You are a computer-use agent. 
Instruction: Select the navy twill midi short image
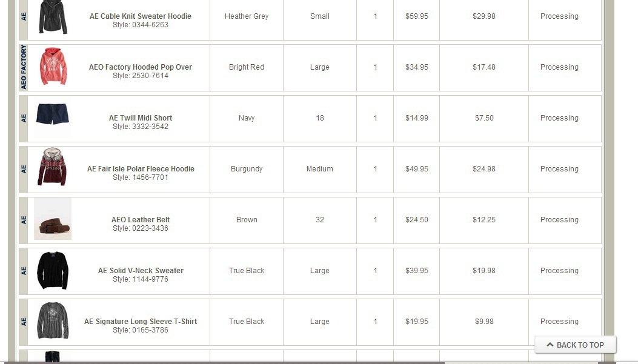click(x=53, y=115)
